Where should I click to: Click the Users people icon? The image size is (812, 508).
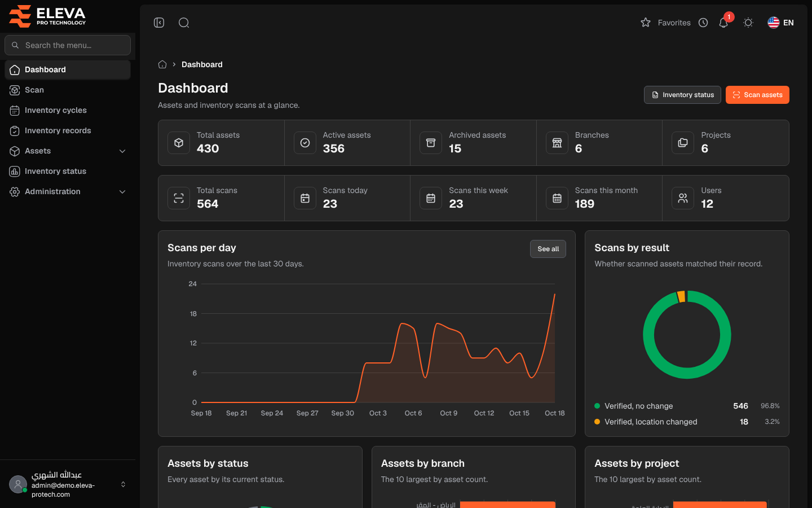coord(683,198)
